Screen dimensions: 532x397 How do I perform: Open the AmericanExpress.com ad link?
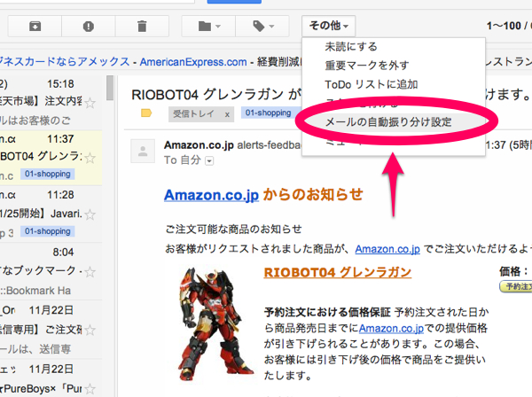click(x=193, y=62)
